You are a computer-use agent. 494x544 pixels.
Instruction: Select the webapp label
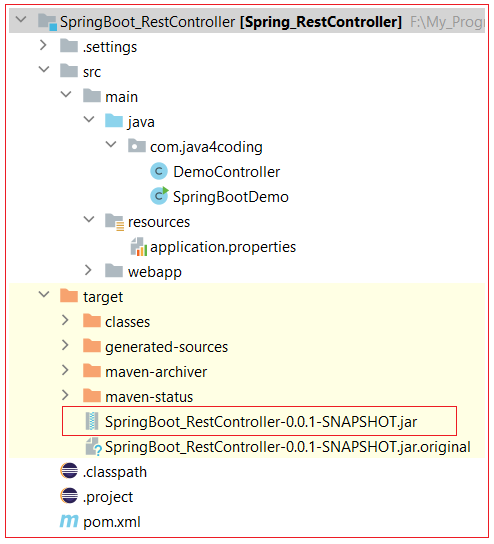click(x=155, y=272)
